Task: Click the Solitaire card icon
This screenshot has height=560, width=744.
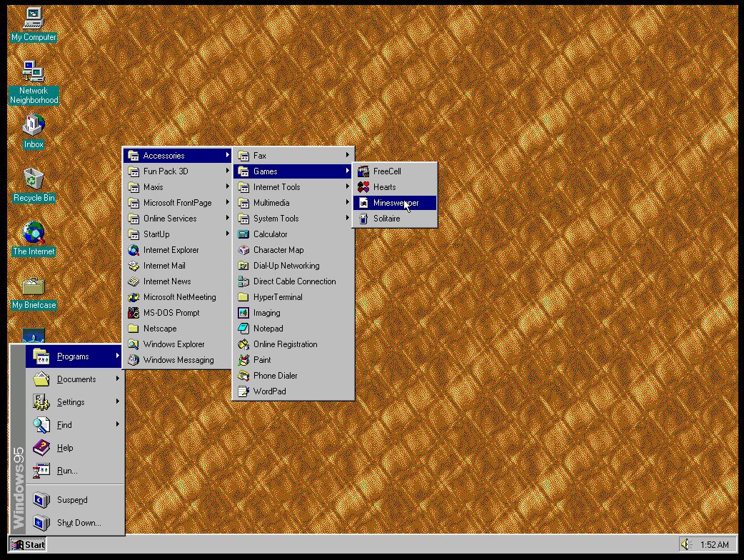Action: pos(363,219)
